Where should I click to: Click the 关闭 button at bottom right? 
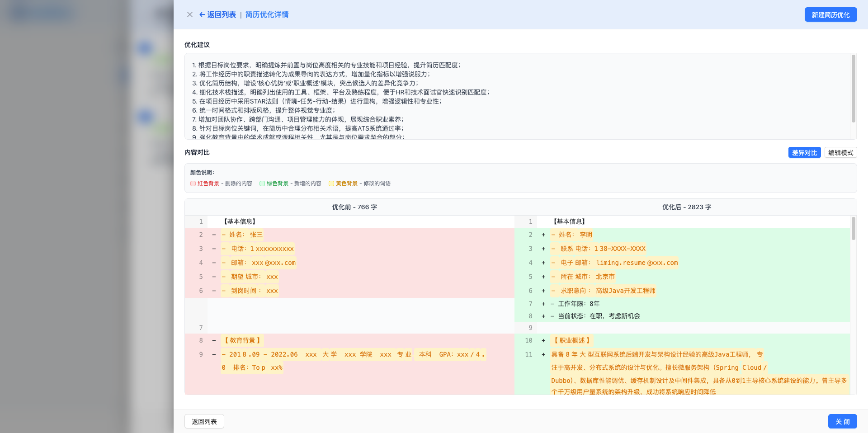coord(842,421)
